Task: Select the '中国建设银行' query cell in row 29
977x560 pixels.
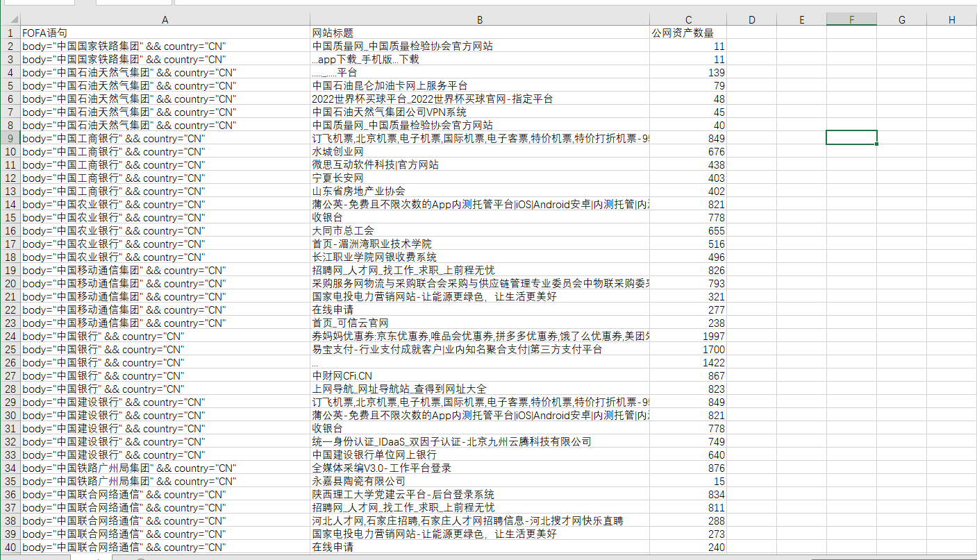Action: 165,402
